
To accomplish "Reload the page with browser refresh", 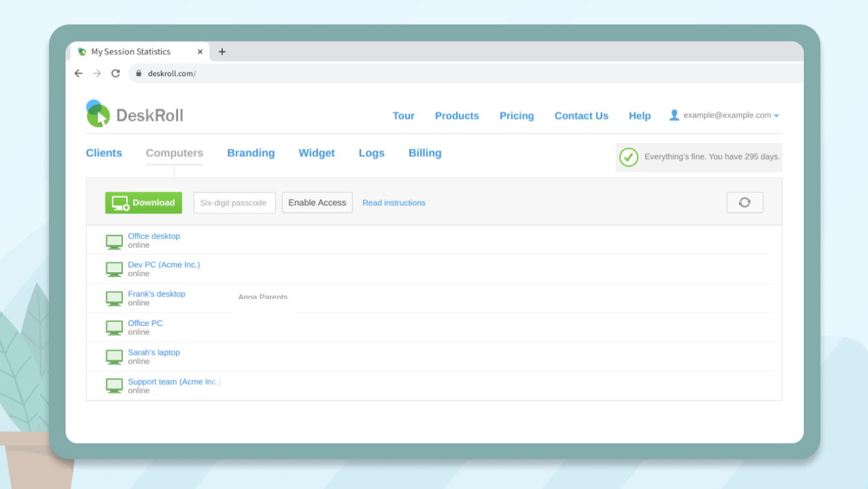I will tap(115, 73).
